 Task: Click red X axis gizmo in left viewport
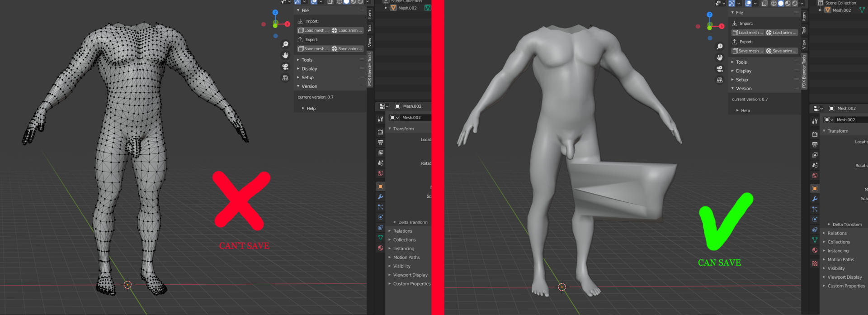(287, 24)
